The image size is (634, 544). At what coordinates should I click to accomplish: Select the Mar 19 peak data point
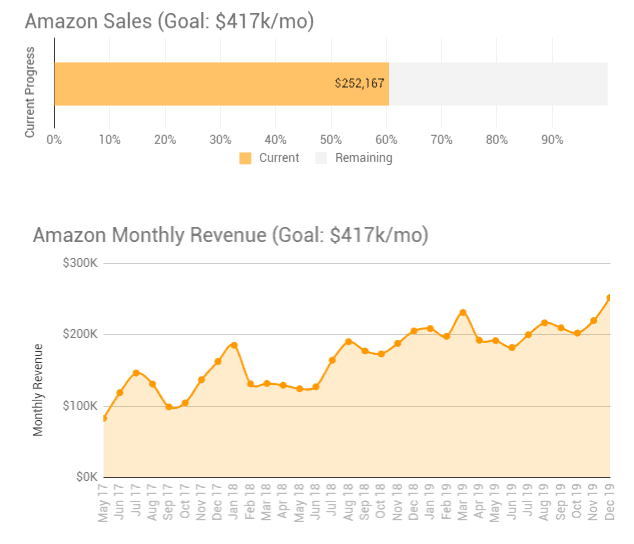point(462,312)
